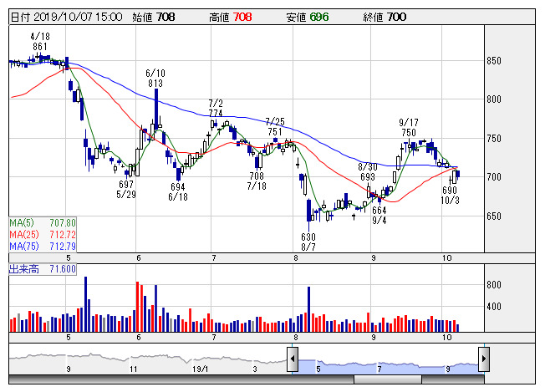Click the 9/17 peak label of 750
Viewport: 545px width, 392px height.
click(x=408, y=127)
